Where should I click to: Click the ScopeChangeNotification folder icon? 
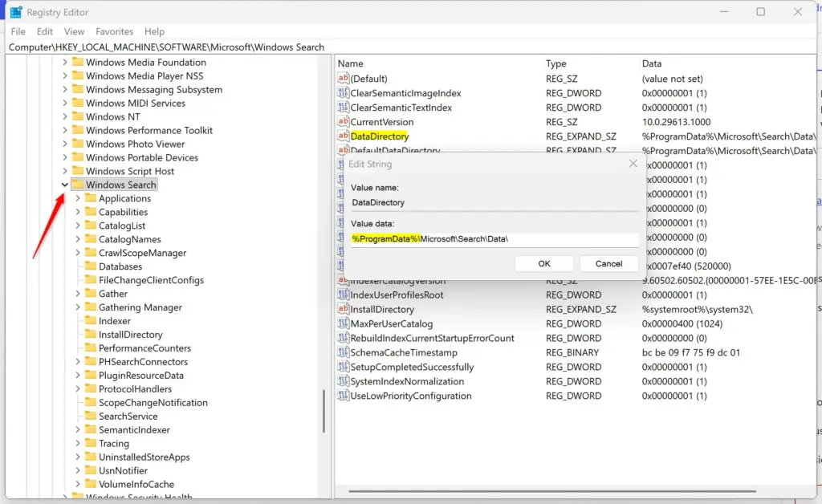(91, 402)
